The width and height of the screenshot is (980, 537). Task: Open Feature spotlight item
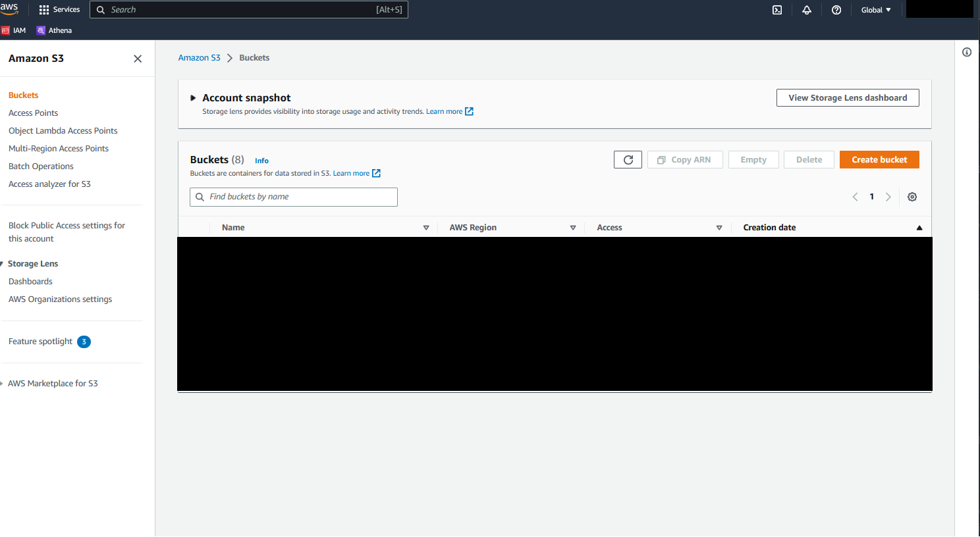click(x=41, y=342)
